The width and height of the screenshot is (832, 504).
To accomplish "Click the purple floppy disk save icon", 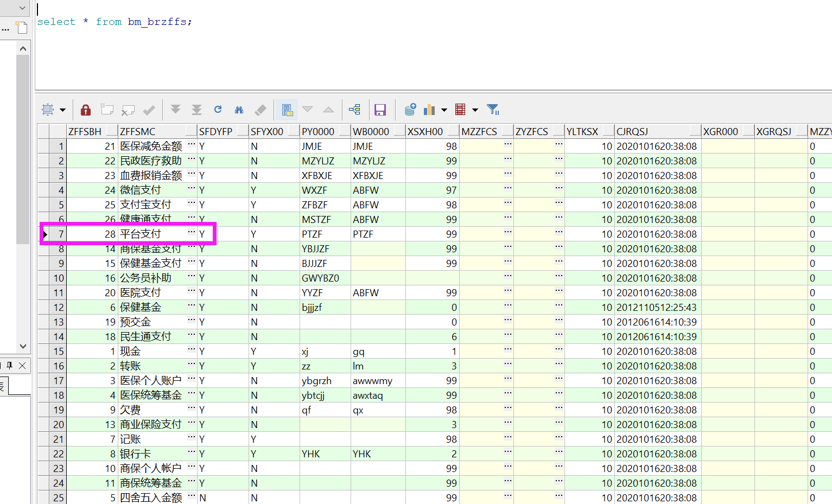I will click(x=380, y=110).
